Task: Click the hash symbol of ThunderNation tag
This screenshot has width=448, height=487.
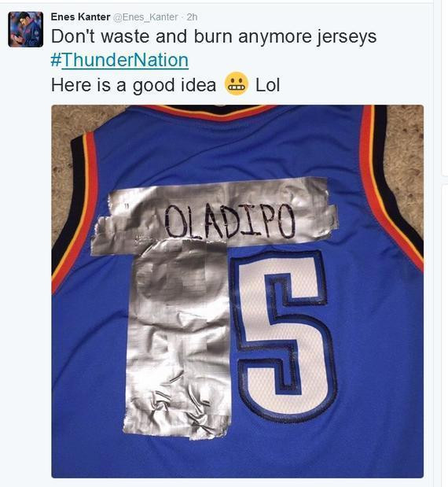Action: click(x=56, y=61)
